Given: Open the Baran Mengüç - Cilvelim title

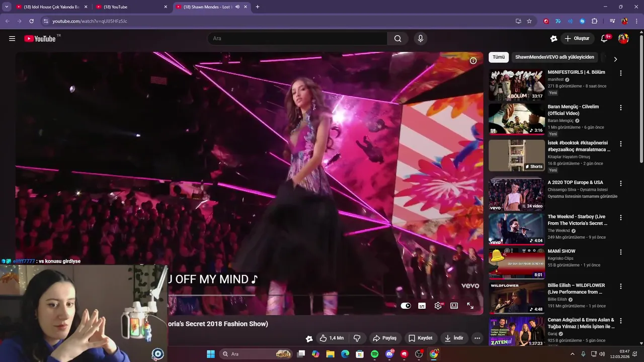Looking at the screenshot, I should pos(573,110).
